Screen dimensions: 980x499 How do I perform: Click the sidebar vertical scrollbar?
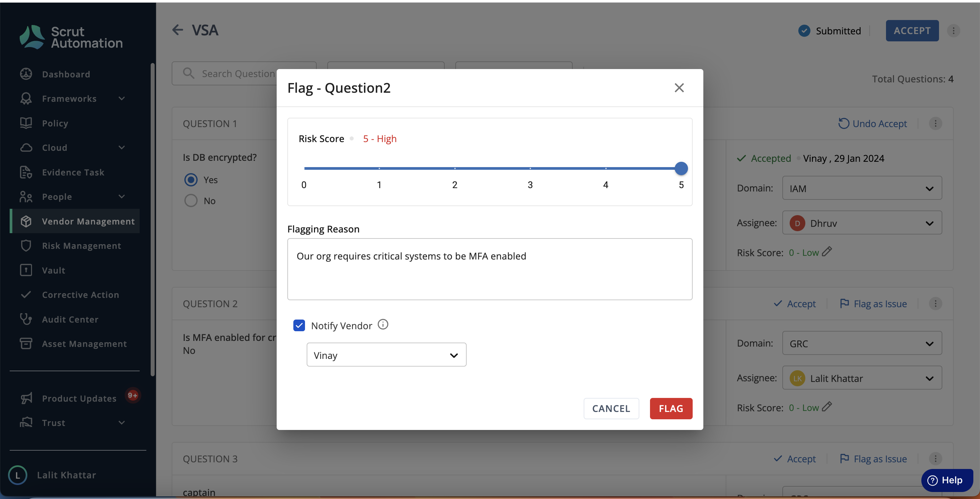[x=153, y=219]
